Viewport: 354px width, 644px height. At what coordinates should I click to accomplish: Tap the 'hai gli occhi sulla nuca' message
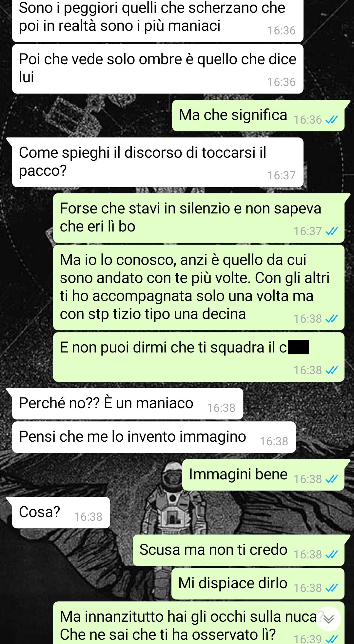click(199, 623)
